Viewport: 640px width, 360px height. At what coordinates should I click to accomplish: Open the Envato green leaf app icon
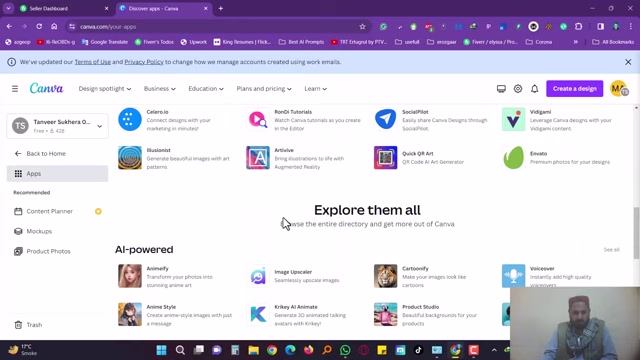(x=513, y=158)
